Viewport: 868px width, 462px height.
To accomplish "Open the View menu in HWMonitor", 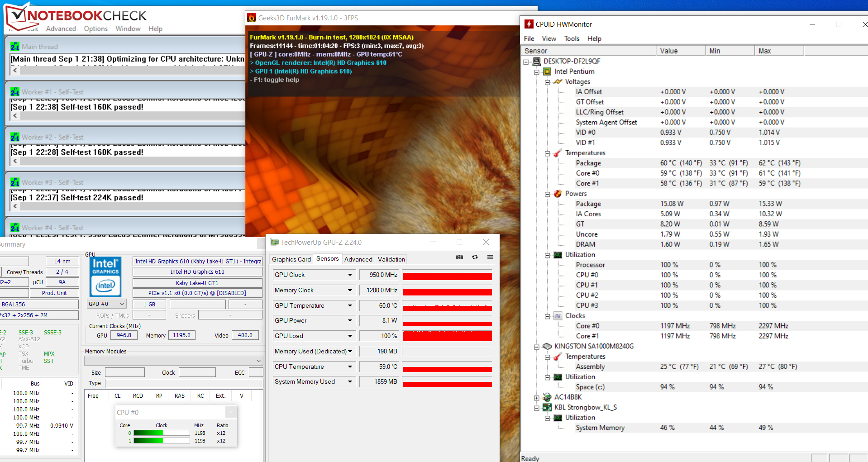I will click(x=549, y=38).
